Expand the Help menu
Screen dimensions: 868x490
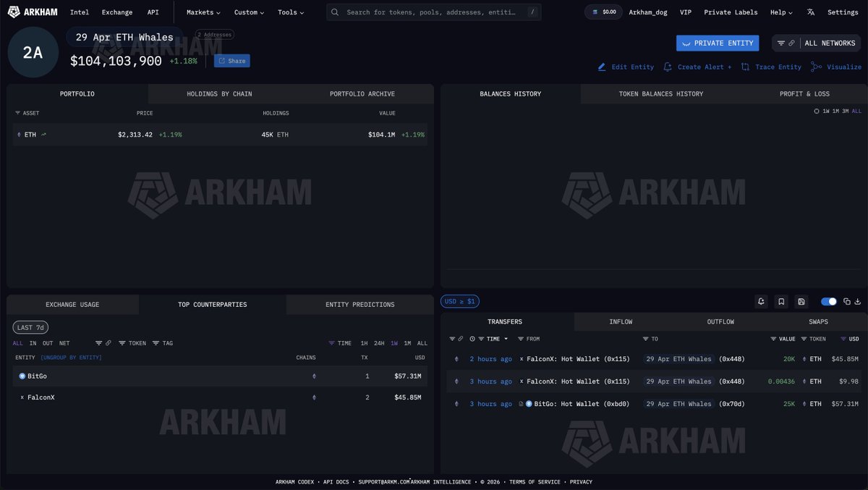781,12
